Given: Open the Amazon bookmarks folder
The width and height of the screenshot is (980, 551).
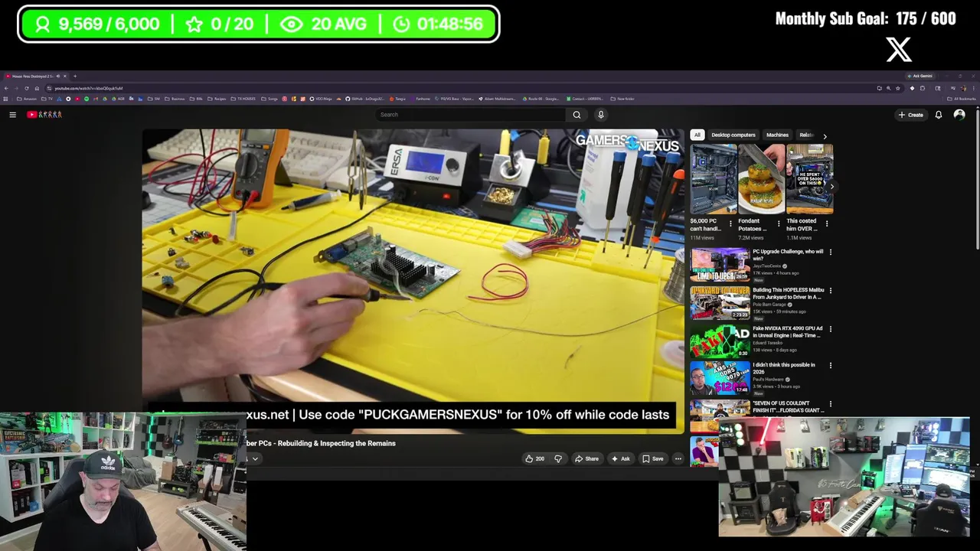Looking at the screenshot, I should tap(27, 99).
